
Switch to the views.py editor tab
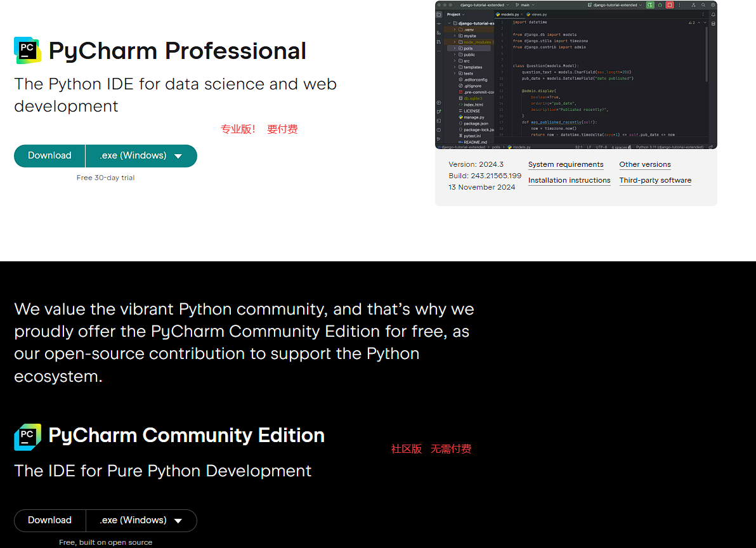pyautogui.click(x=538, y=14)
